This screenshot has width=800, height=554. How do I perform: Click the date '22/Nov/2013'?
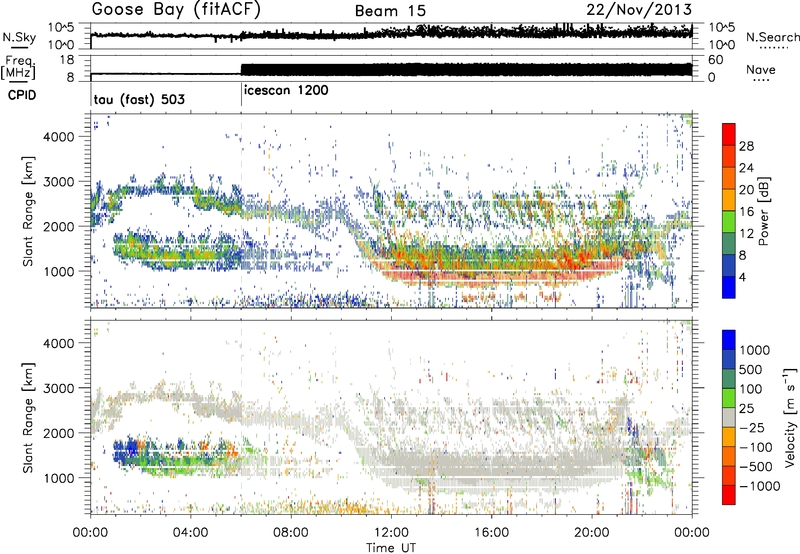point(639,9)
